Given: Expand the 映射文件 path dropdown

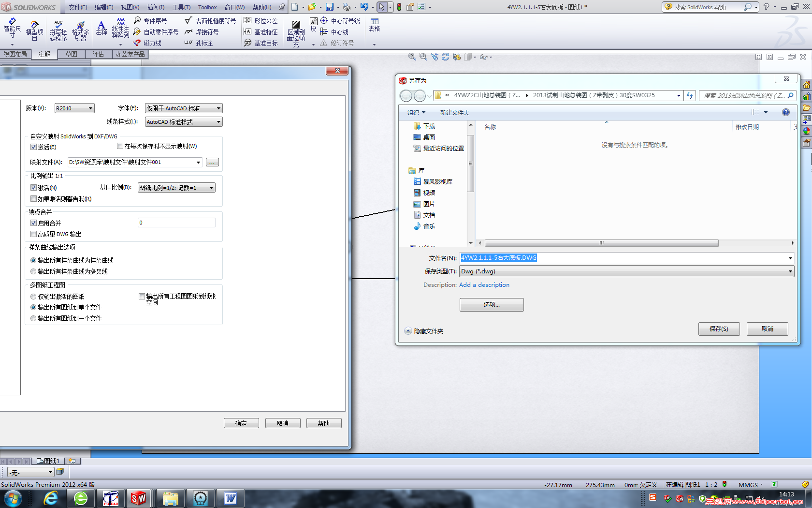Looking at the screenshot, I should point(198,162).
